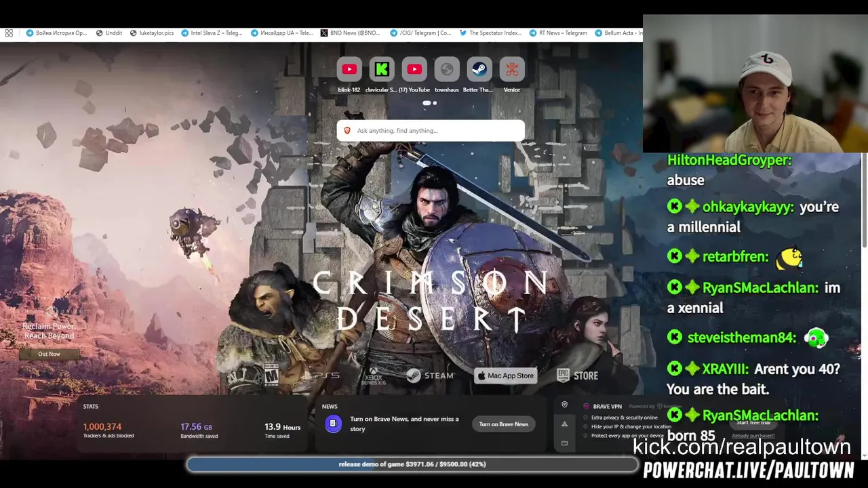Click the Turn on Brave News button
This screenshot has width=868, height=488.
click(x=504, y=424)
